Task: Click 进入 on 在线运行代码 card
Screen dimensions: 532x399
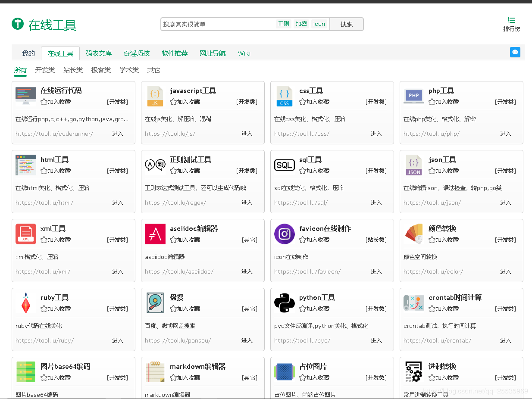Action: pyautogui.click(x=118, y=134)
